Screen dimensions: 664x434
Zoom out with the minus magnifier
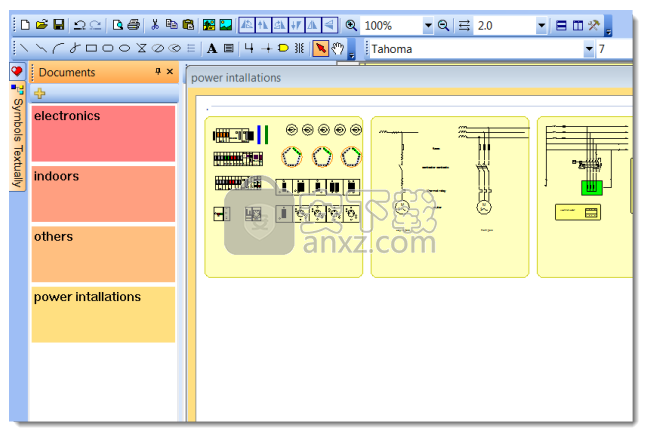point(443,25)
